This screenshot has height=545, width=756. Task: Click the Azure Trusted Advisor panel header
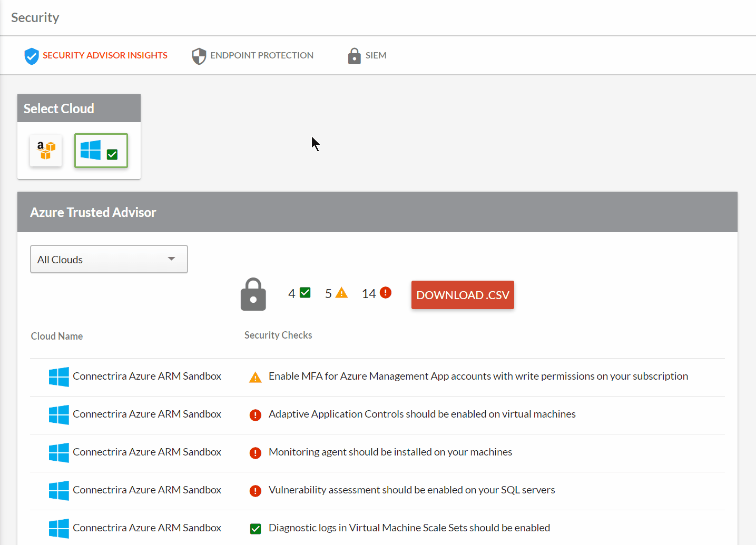(x=377, y=212)
